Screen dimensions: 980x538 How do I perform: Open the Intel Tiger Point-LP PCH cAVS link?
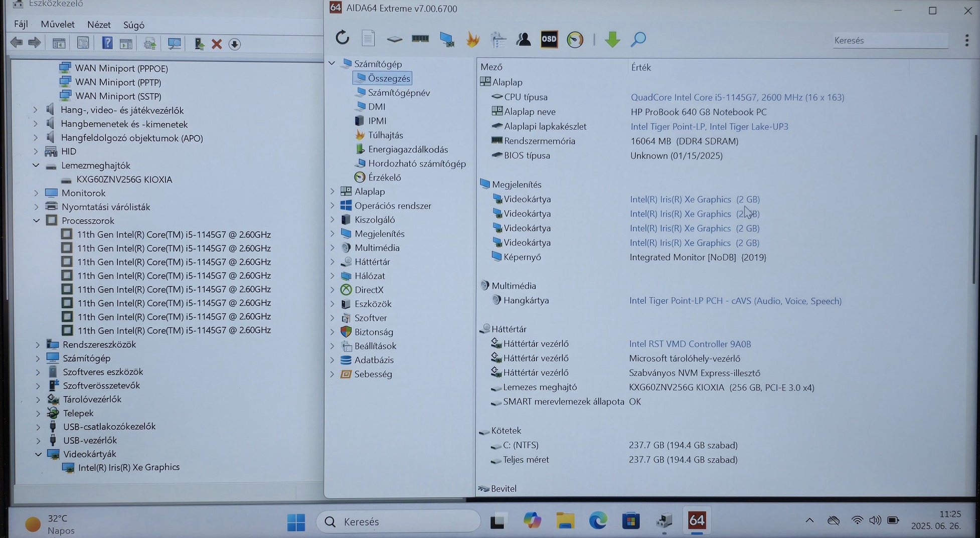[735, 301]
